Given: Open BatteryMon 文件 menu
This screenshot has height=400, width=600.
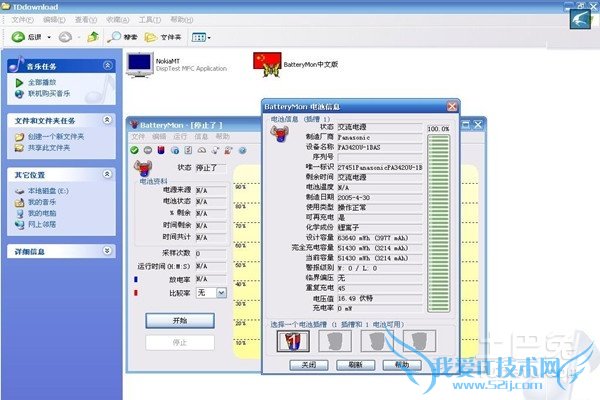Looking at the screenshot, I should (138, 137).
